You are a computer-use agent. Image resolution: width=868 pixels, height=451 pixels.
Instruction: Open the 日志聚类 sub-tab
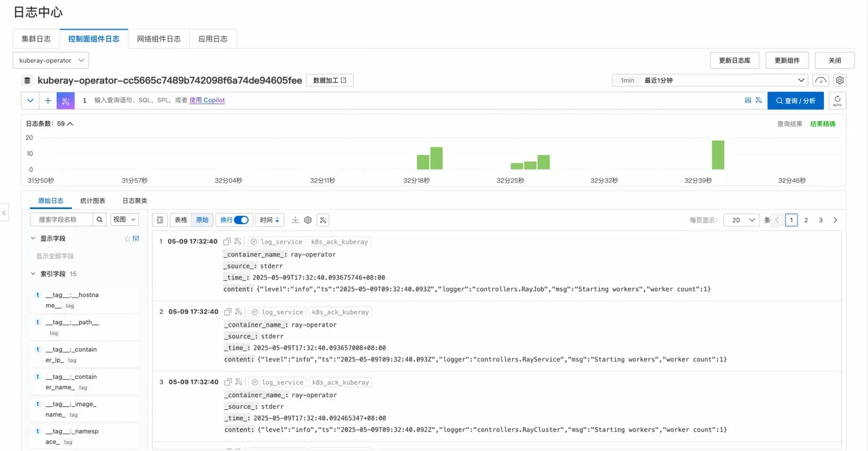(135, 201)
